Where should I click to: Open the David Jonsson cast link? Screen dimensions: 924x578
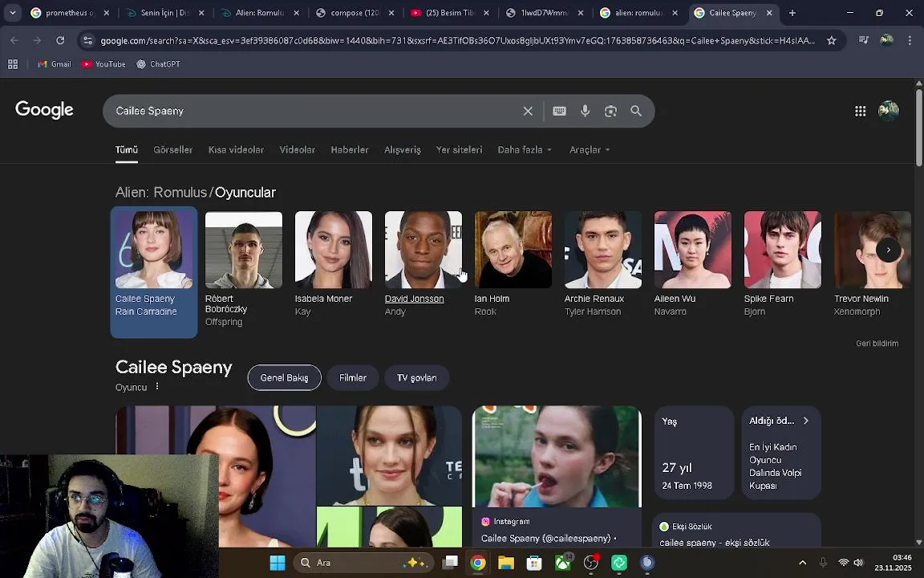(414, 299)
